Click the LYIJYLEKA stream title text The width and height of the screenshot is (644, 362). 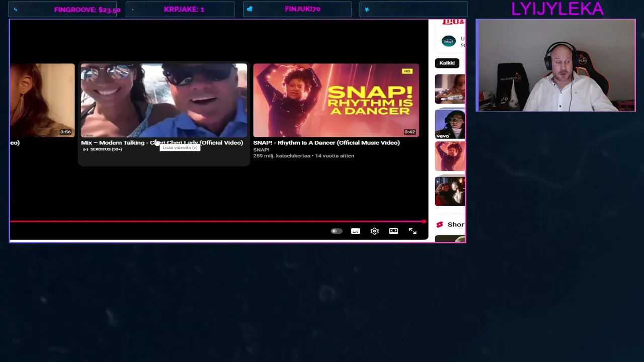(x=557, y=9)
